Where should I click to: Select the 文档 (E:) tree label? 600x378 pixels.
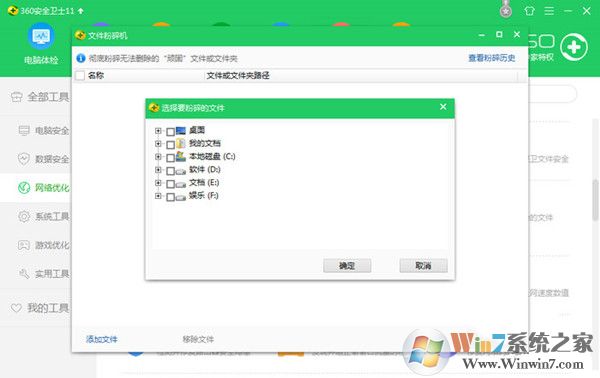(204, 182)
